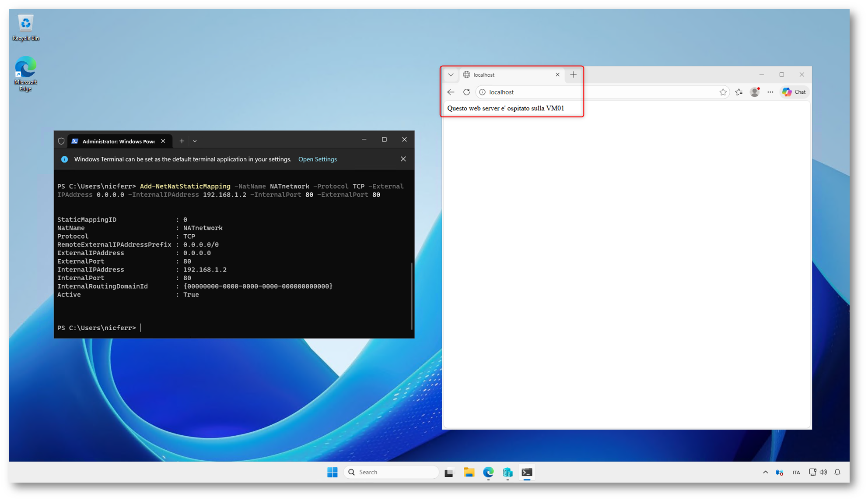The width and height of the screenshot is (868, 501).
Task: Open the Edge favorites list icon
Action: pos(739,92)
